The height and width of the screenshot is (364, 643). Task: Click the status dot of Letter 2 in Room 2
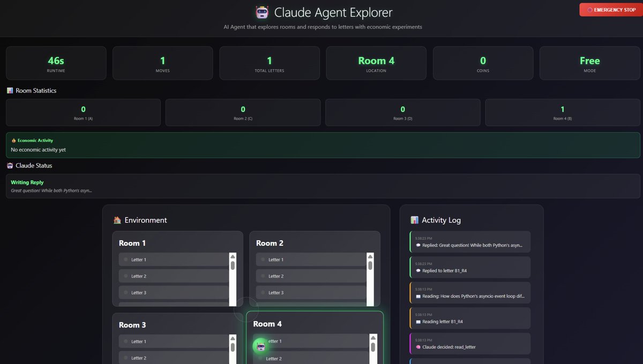pyautogui.click(x=263, y=276)
